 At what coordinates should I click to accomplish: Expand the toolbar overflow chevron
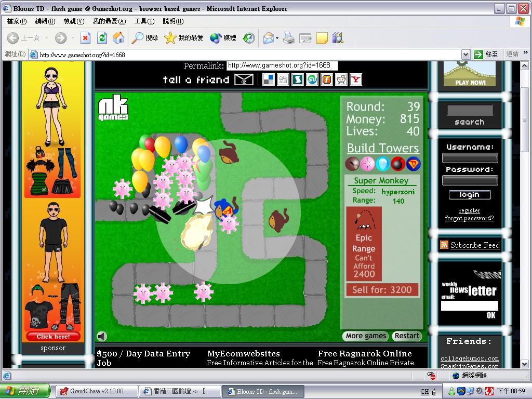(x=526, y=52)
